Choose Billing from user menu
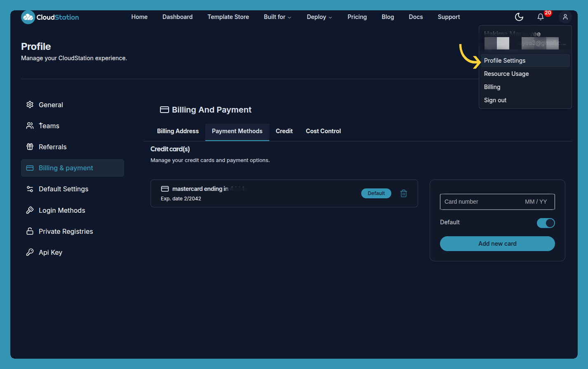The image size is (588, 369). click(x=525, y=87)
